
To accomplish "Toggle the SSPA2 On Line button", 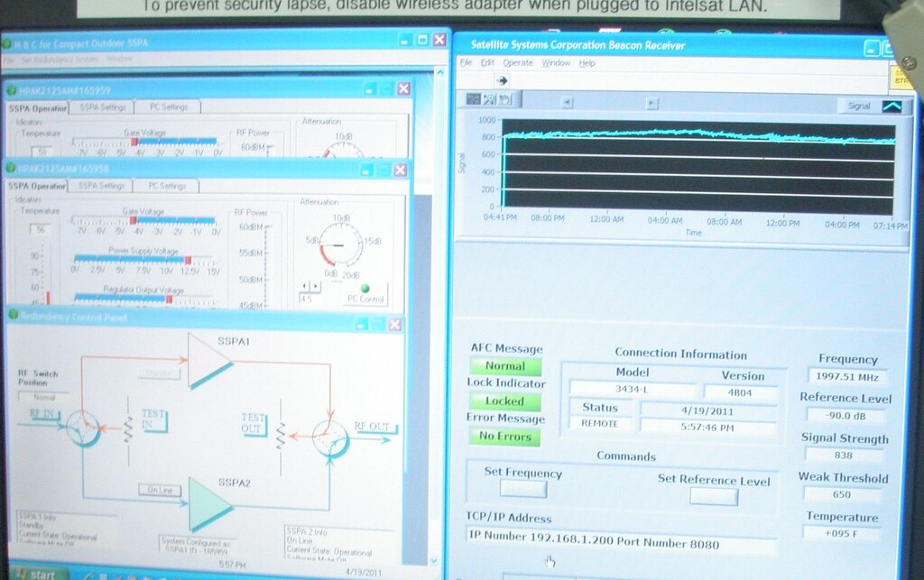I will [x=155, y=489].
